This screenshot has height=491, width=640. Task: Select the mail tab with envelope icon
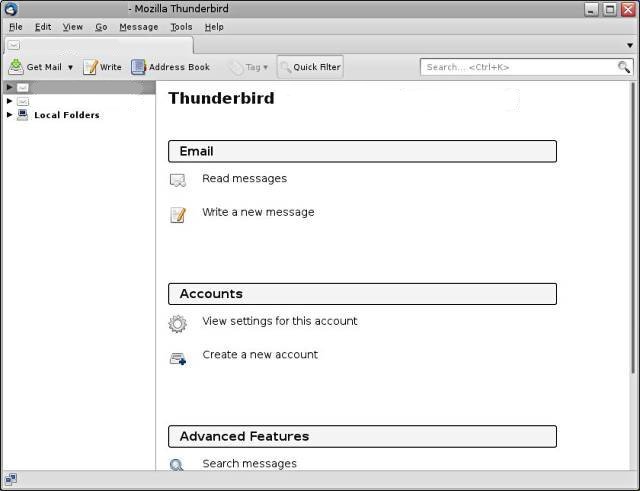(98, 45)
